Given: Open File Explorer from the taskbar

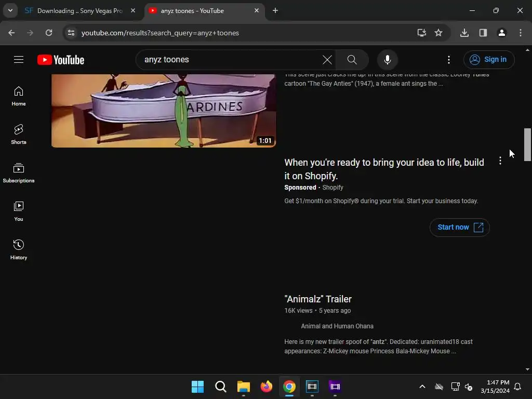Looking at the screenshot, I should pos(243,387).
